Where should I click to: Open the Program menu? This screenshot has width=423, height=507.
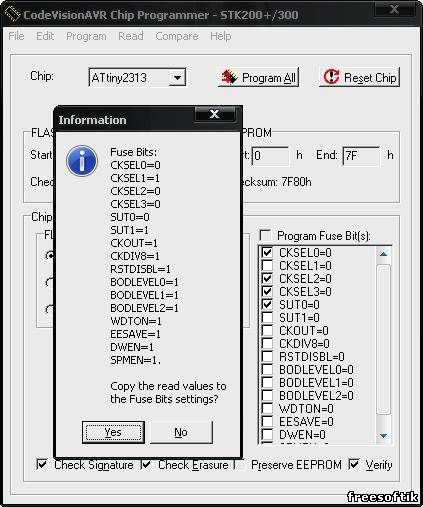coord(86,36)
